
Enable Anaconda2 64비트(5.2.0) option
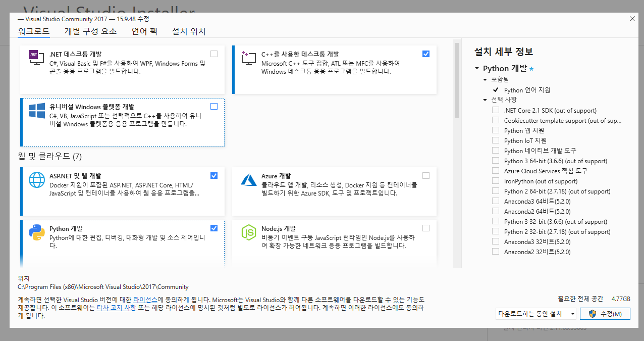pyautogui.click(x=496, y=211)
